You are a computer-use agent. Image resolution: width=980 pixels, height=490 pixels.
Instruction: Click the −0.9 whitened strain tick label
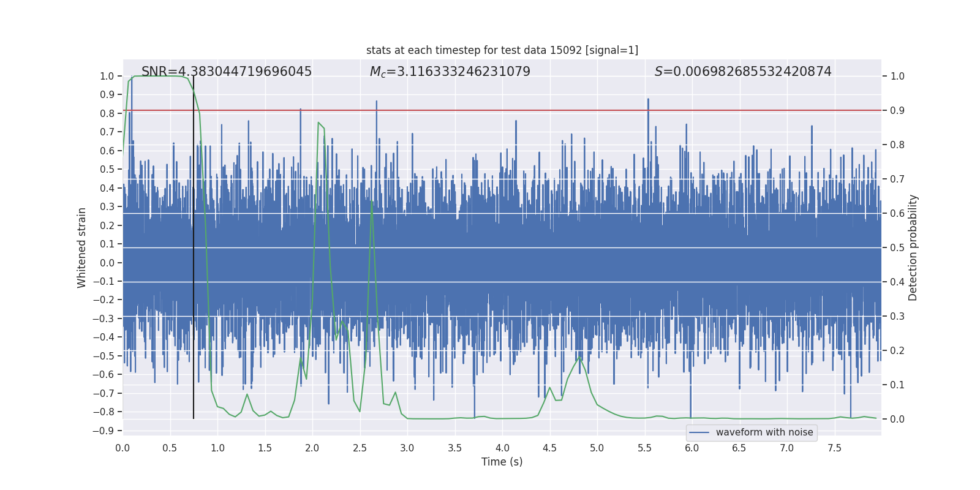pos(104,431)
